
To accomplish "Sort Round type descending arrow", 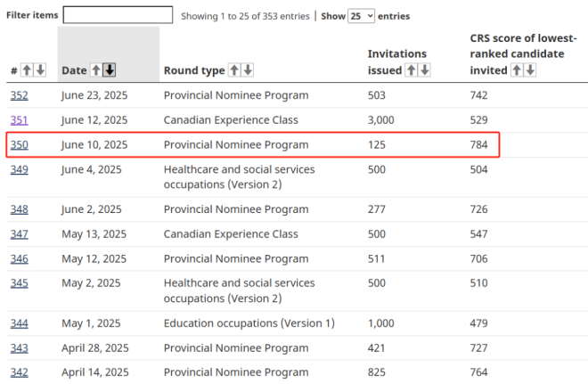I will tap(248, 70).
